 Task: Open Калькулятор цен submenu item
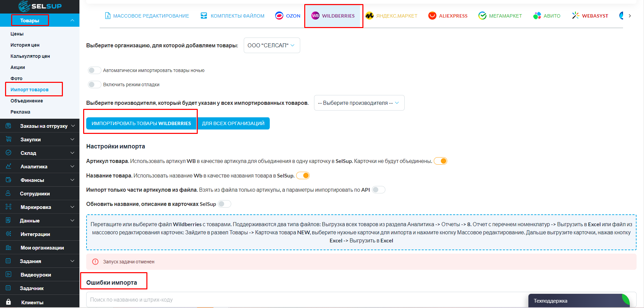30,56
